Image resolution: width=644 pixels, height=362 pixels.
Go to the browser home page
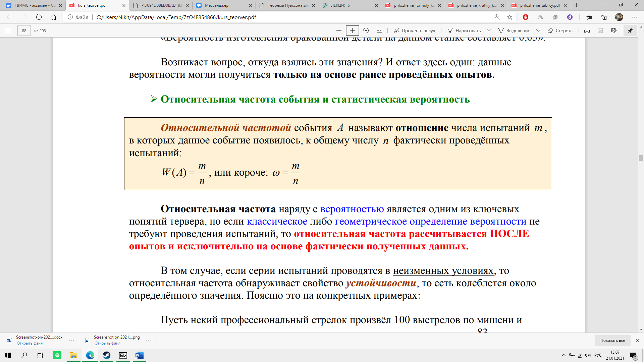coord(54,17)
